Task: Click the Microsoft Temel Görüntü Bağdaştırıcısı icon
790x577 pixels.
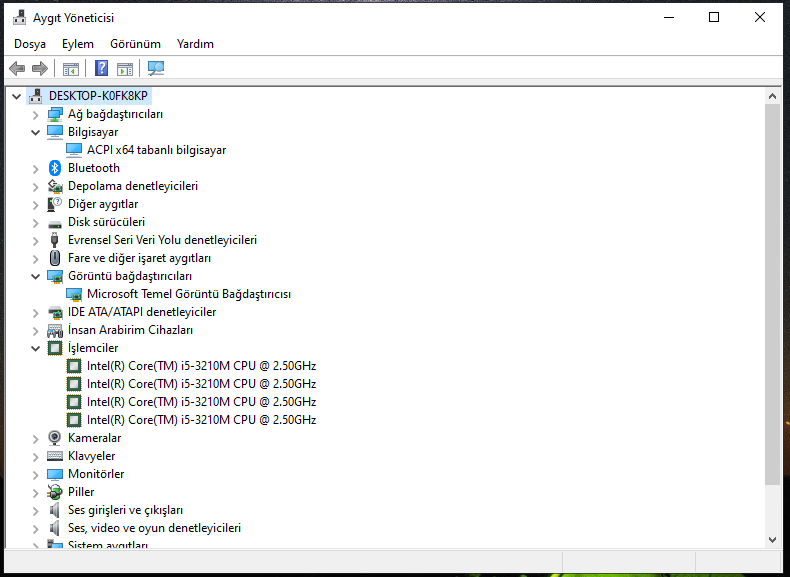Action: click(74, 294)
